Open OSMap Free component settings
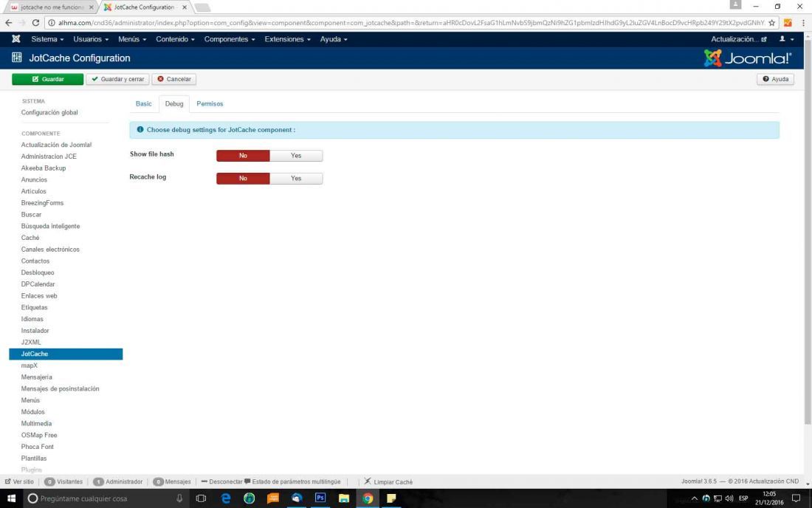812x508 pixels. point(39,435)
